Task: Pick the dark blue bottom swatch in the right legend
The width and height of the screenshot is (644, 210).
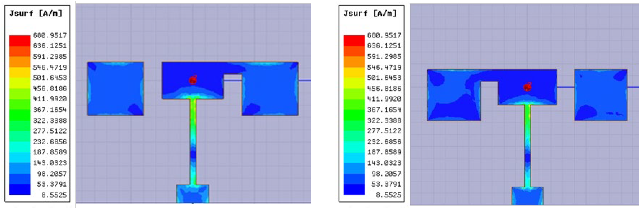Action: click(354, 189)
